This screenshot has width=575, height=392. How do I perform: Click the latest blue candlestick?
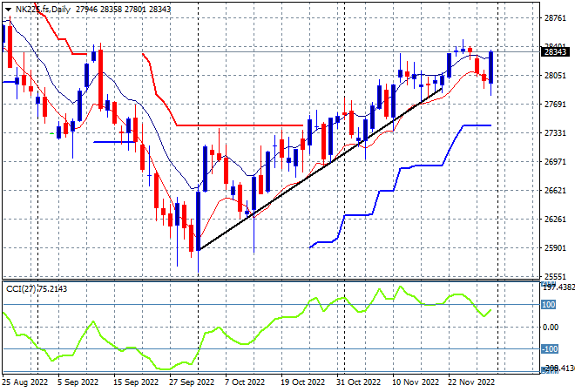pos(491,67)
